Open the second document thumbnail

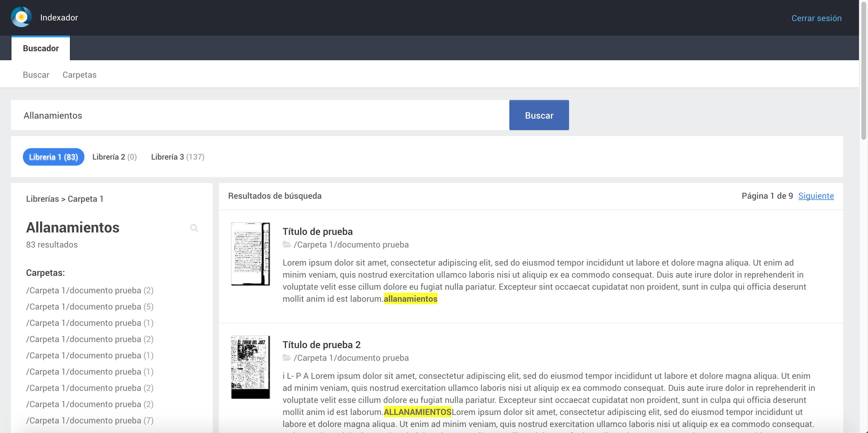coord(250,367)
